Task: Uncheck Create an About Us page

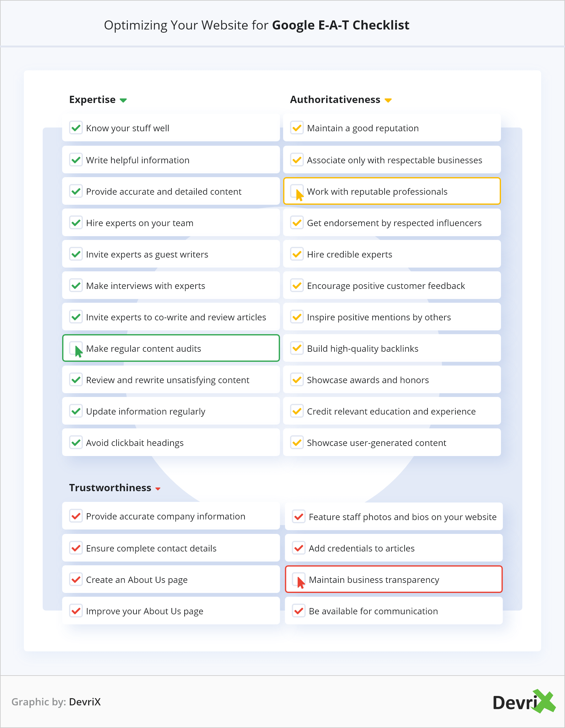Action: [x=76, y=579]
